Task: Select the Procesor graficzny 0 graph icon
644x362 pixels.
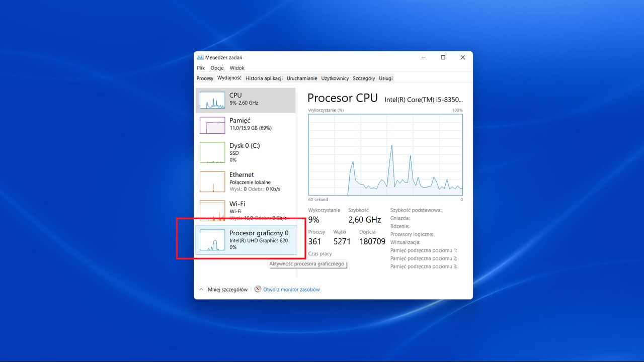Action: point(212,240)
